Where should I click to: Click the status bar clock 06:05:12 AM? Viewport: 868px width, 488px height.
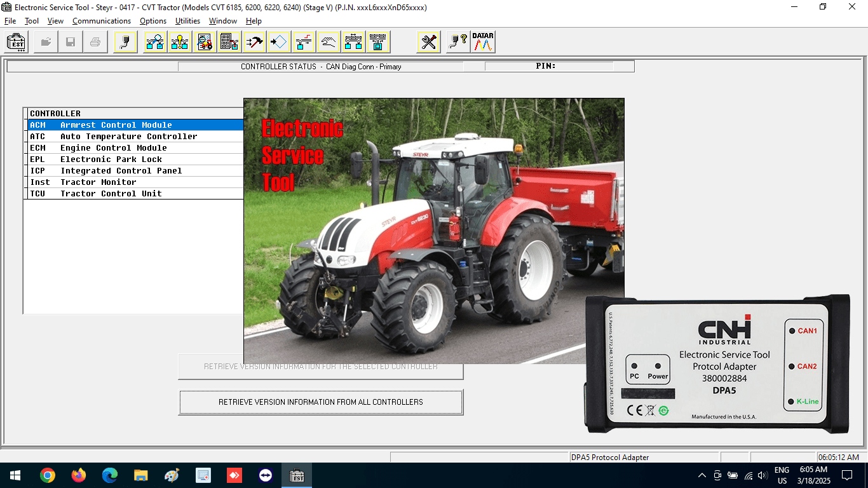tap(839, 457)
